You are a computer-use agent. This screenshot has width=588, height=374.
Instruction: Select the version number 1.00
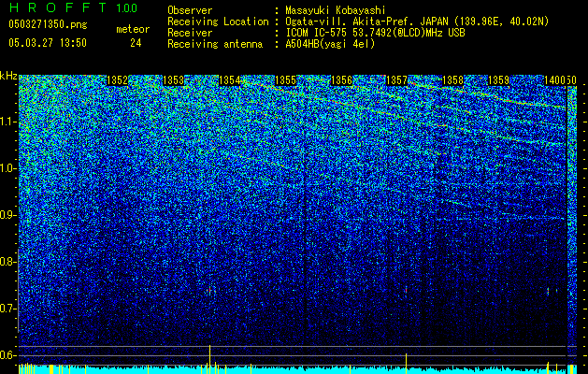[127, 8]
